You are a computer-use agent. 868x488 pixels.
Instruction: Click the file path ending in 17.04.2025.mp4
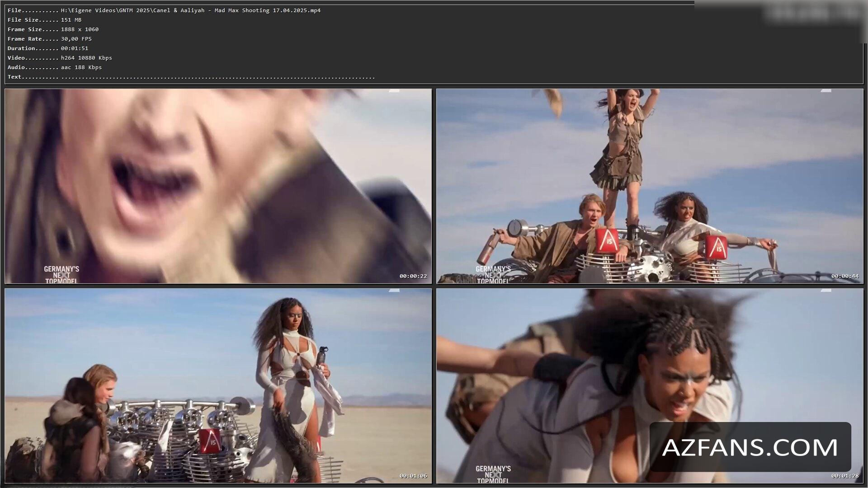tap(191, 10)
